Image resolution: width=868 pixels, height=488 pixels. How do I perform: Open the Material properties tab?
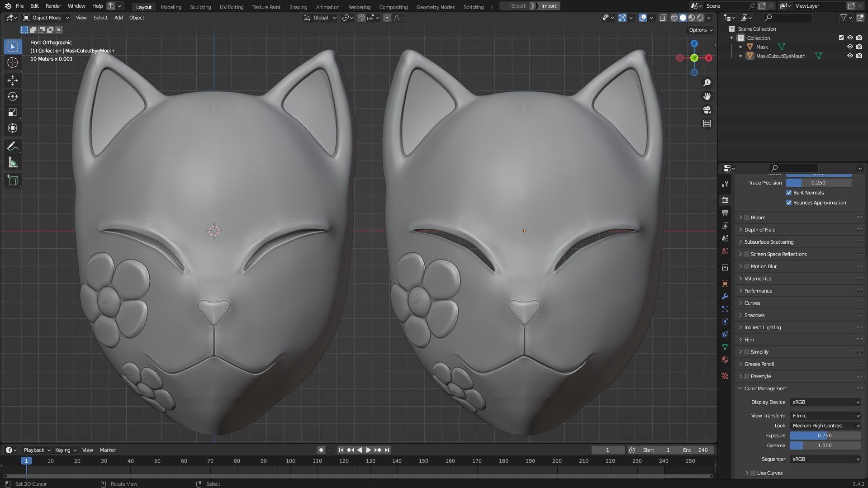pyautogui.click(x=725, y=360)
